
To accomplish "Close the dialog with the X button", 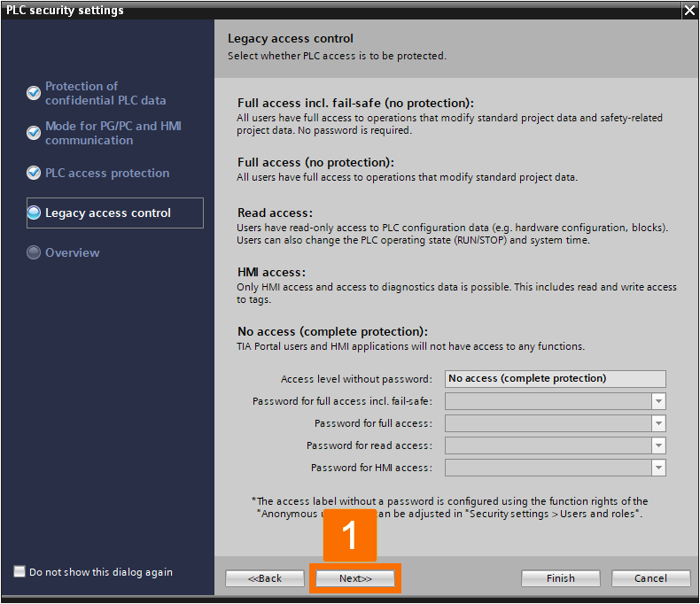I will pyautogui.click(x=689, y=11).
